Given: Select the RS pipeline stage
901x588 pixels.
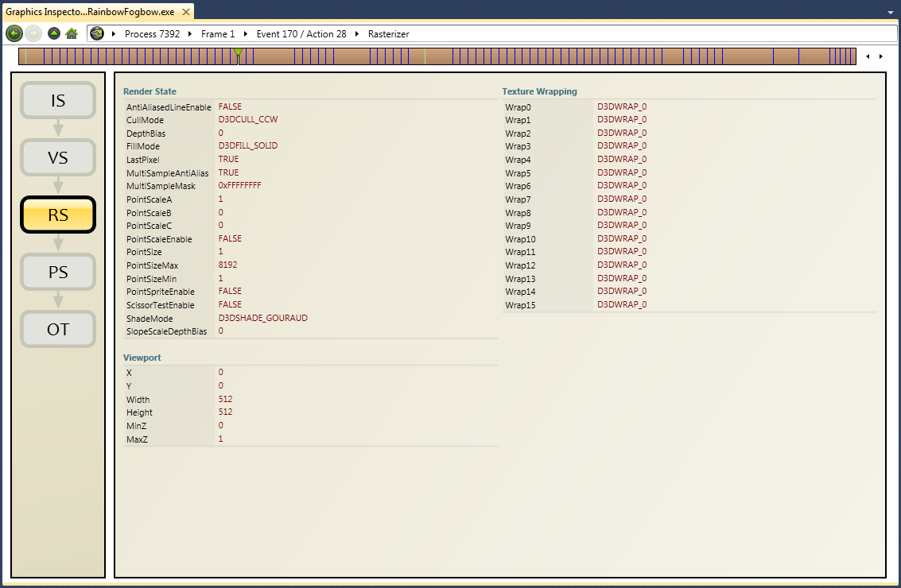Looking at the screenshot, I should pos(58,215).
